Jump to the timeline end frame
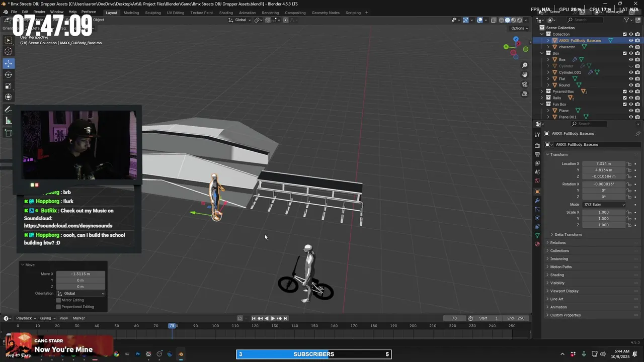This screenshot has height=362, width=644. click(x=286, y=318)
